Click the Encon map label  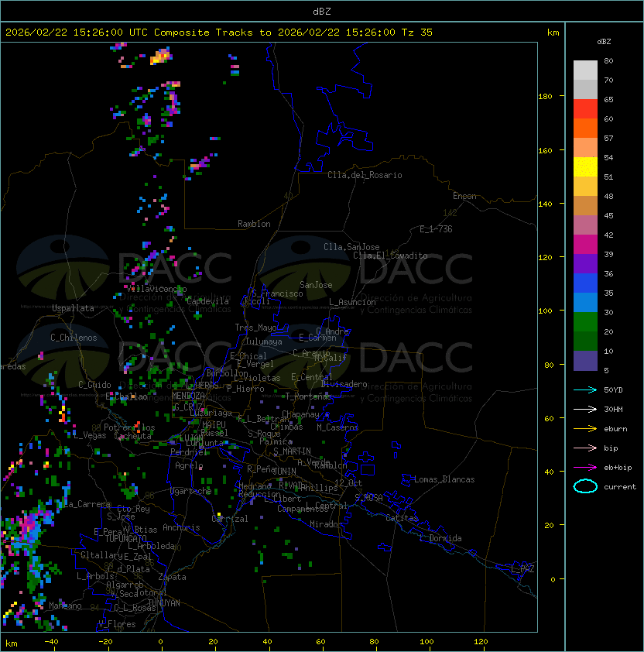point(464,196)
